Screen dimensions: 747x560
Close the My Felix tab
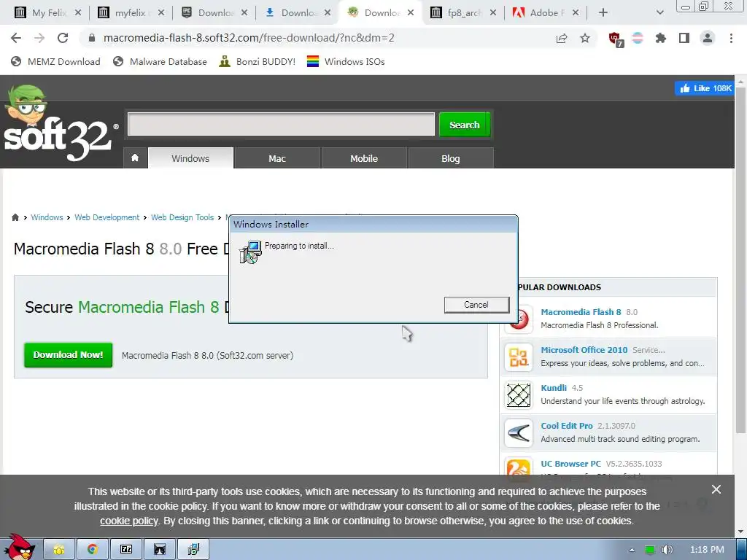click(78, 13)
